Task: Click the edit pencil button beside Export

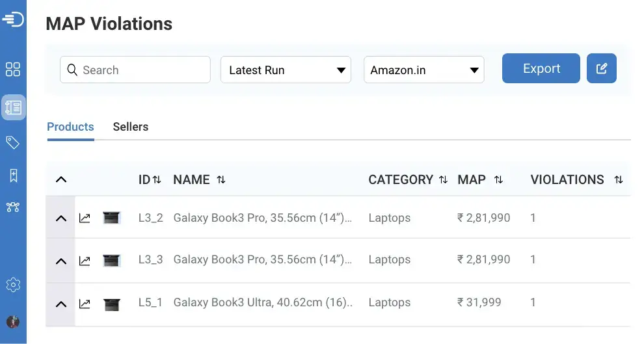Action: pyautogui.click(x=602, y=69)
